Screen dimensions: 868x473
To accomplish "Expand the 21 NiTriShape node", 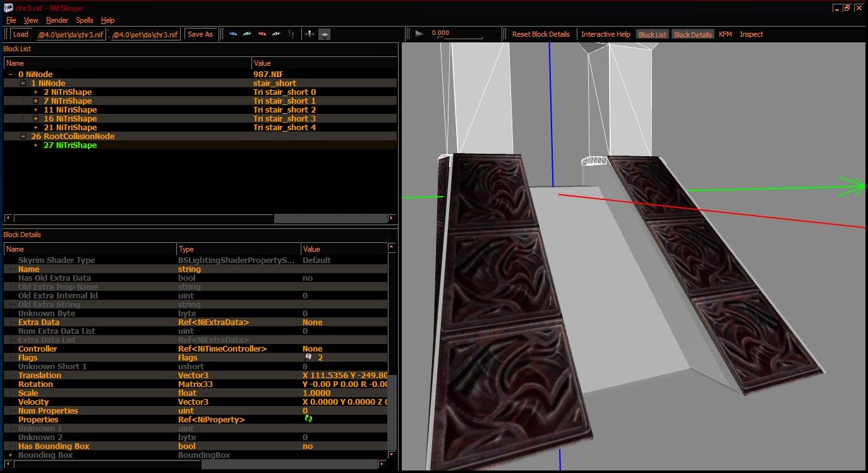I will coord(36,127).
